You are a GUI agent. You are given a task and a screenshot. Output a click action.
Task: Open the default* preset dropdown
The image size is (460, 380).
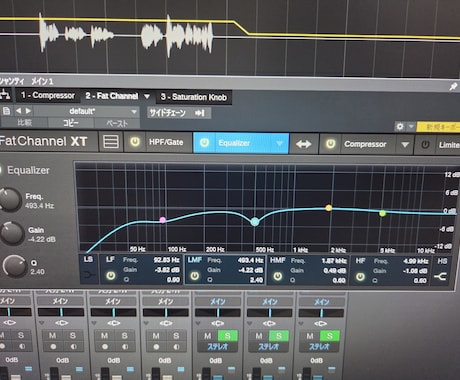(86, 111)
